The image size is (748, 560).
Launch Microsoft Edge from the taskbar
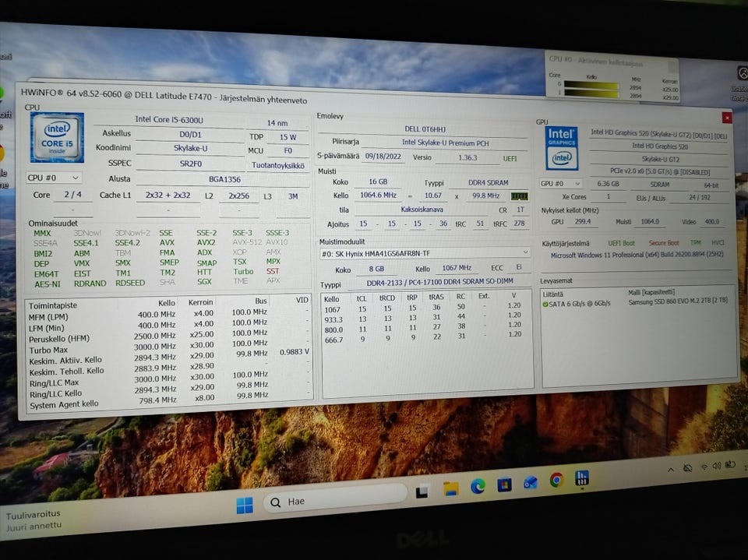pyautogui.click(x=478, y=486)
